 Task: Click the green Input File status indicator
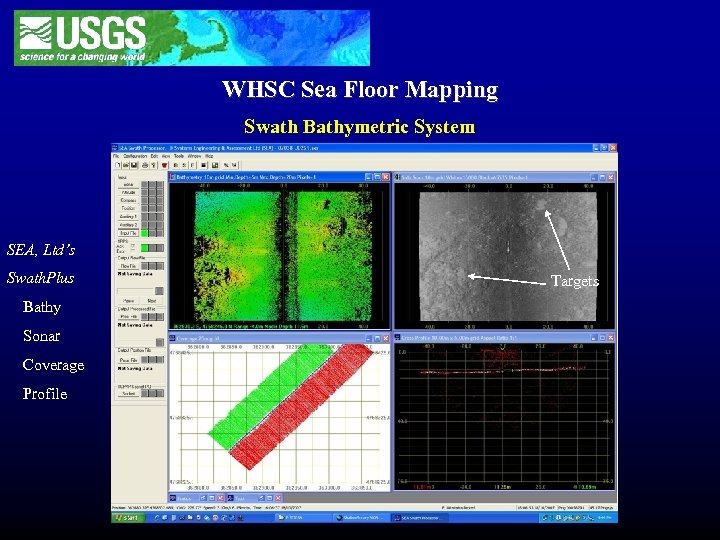[144, 233]
